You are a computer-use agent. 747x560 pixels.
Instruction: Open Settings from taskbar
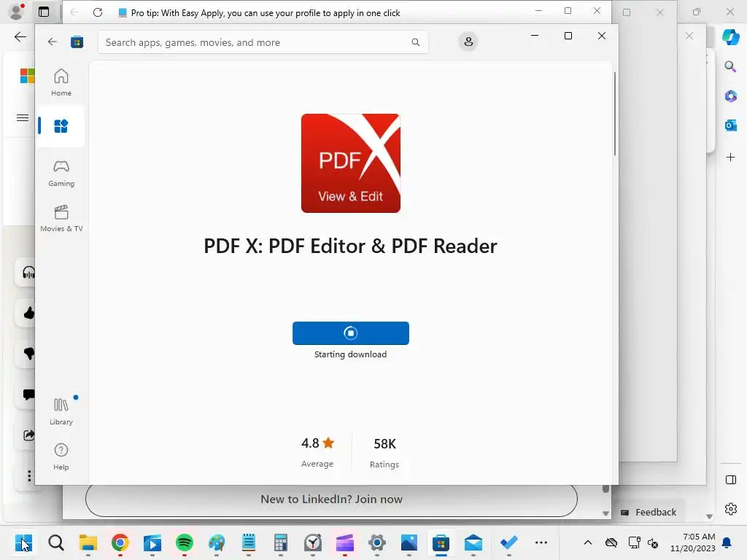coord(377,542)
